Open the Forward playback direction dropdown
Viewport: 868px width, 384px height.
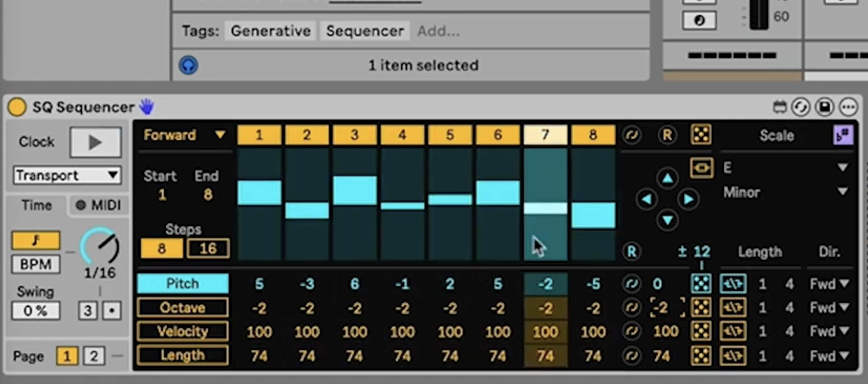point(183,135)
